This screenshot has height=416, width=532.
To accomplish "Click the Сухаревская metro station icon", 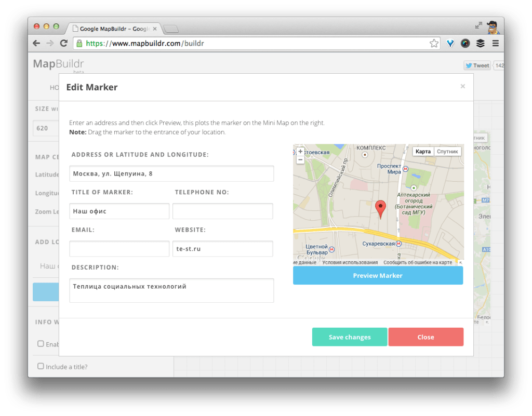I will 399,243.
